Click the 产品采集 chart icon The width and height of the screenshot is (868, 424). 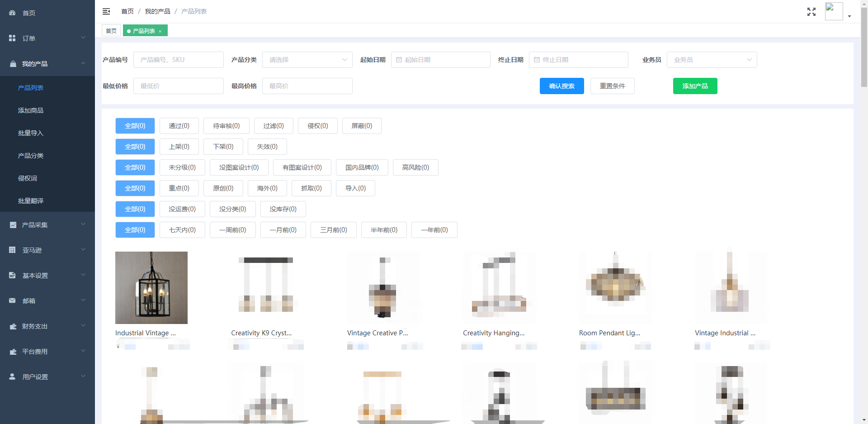click(x=13, y=225)
